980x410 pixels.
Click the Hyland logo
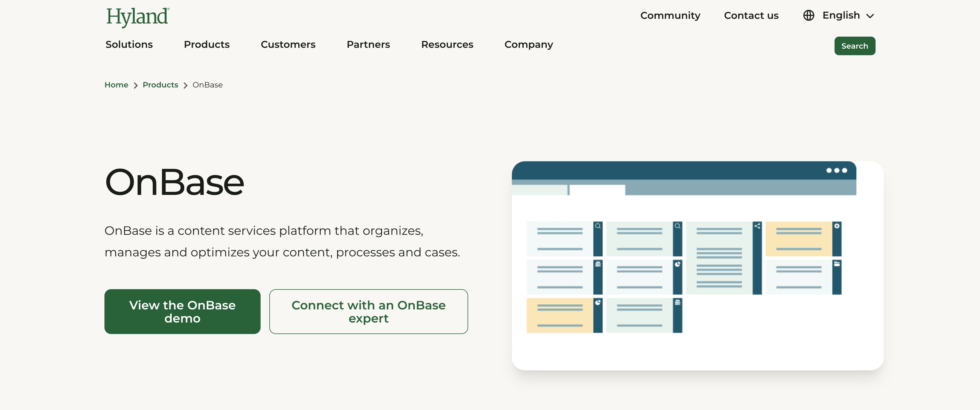coord(137,17)
